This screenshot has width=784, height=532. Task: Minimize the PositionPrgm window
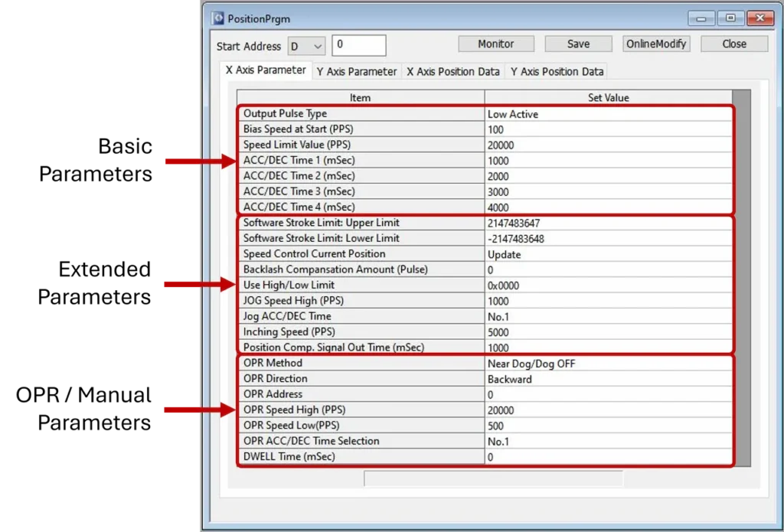[x=701, y=18]
